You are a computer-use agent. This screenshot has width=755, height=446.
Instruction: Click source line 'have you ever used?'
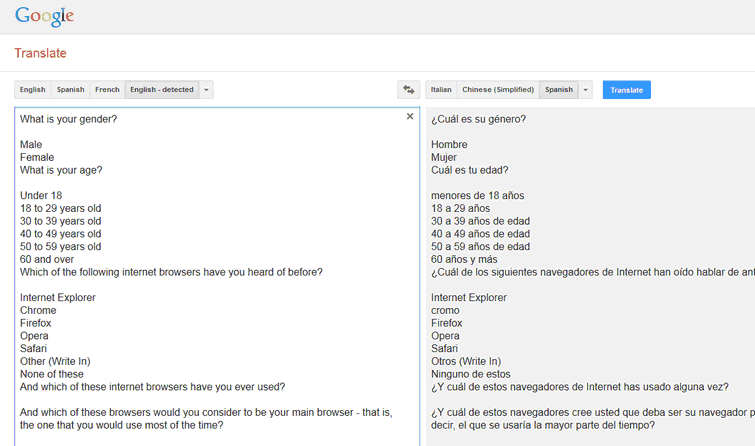coord(153,387)
